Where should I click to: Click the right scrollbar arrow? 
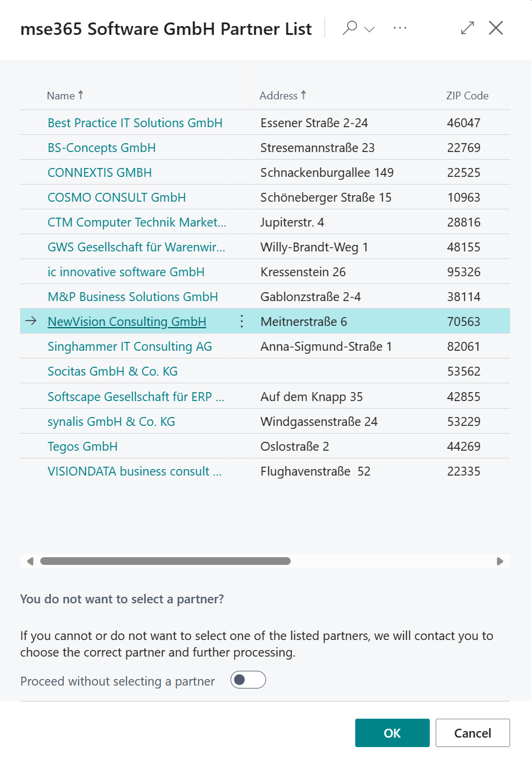point(501,561)
